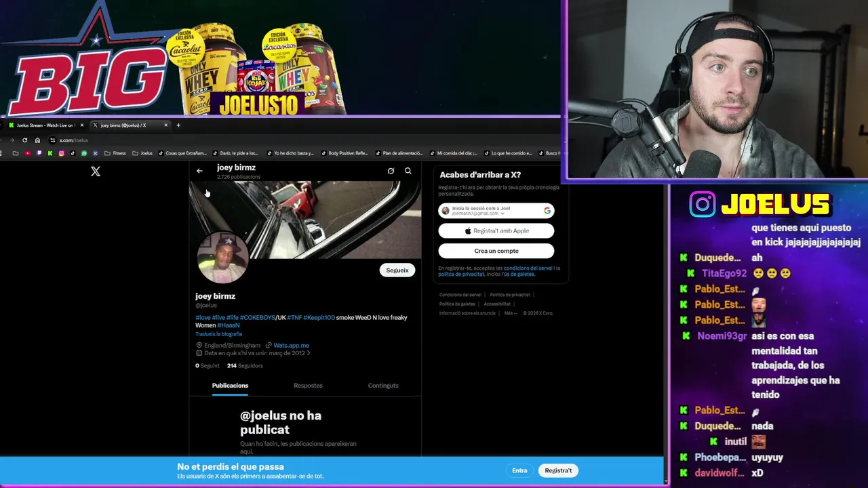
Task: Click the 'Entra' login button in bottom banner
Action: (x=519, y=470)
